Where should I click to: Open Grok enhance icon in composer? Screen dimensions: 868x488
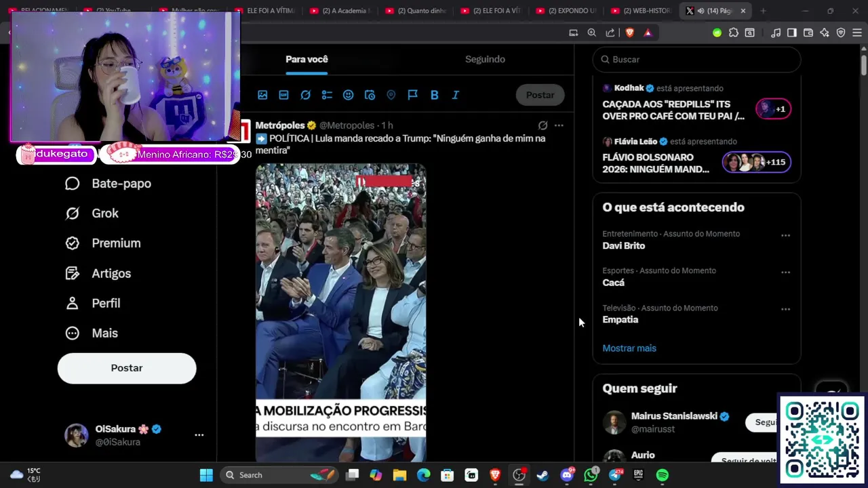[305, 95]
